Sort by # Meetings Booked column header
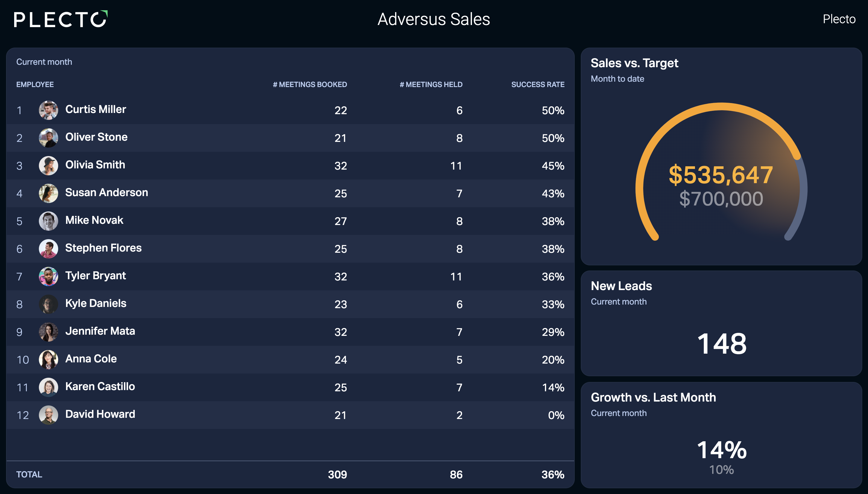 310,84
